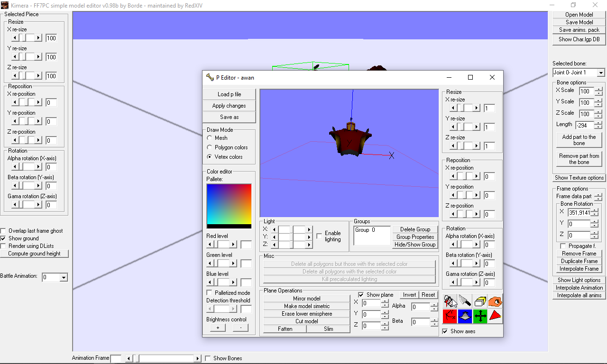Click the plus brightness control button
This screenshot has height=364, width=607.
coord(218,328)
